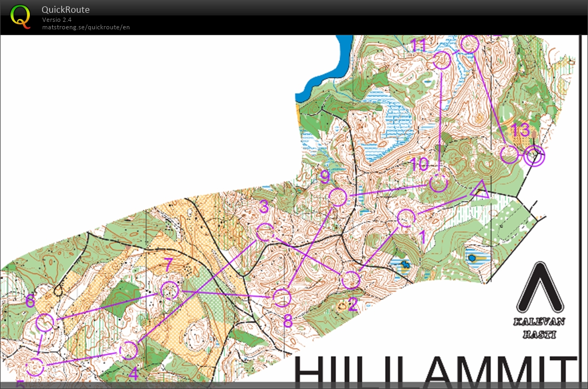Click the finish double-circle near control 13
Screen dimensions: 588x389
click(534, 156)
